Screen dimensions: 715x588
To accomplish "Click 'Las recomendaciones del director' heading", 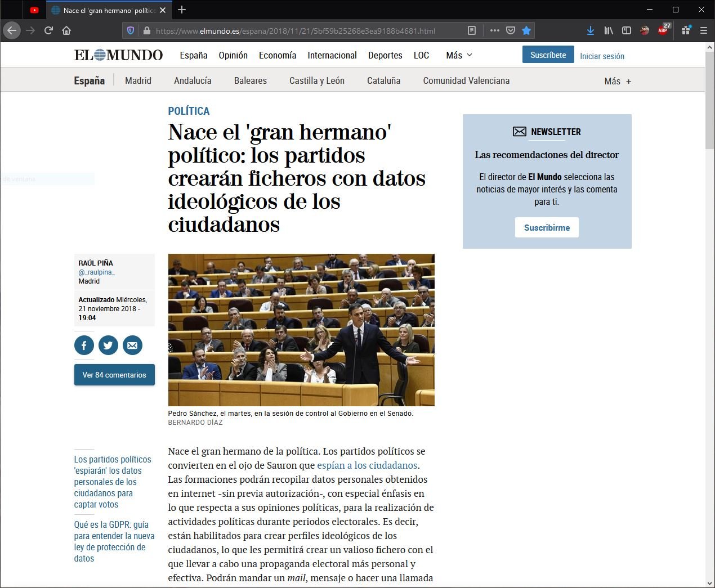I will [547, 155].
